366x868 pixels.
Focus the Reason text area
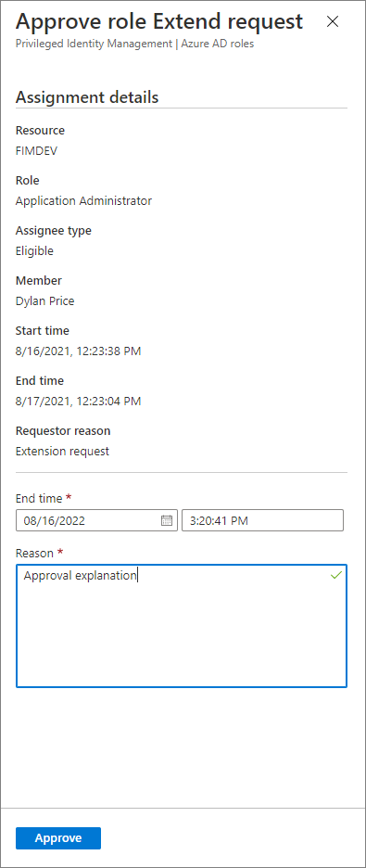pos(182,626)
